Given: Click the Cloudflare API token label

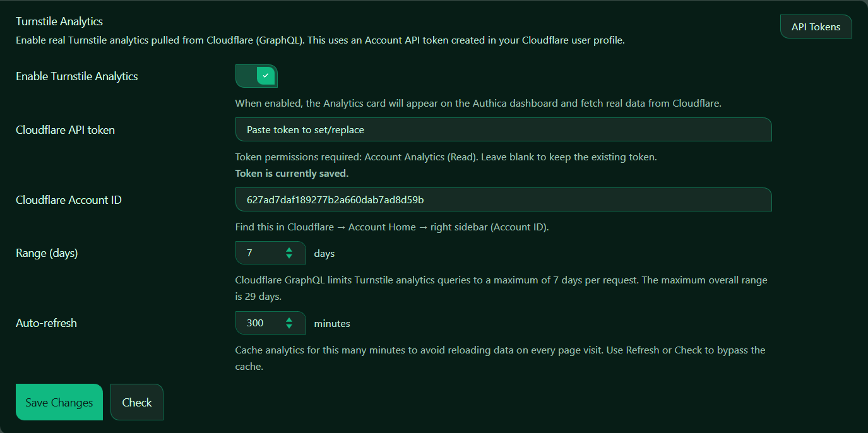Looking at the screenshot, I should pyautogui.click(x=66, y=130).
